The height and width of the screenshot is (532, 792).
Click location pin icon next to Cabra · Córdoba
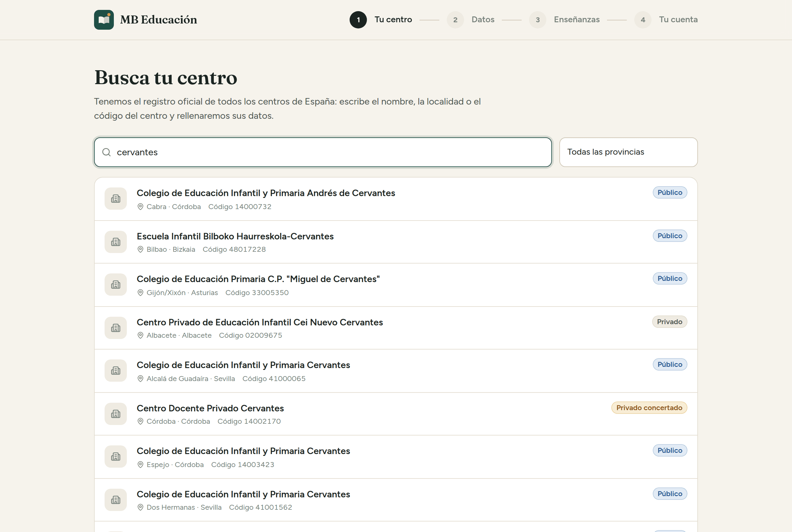140,207
